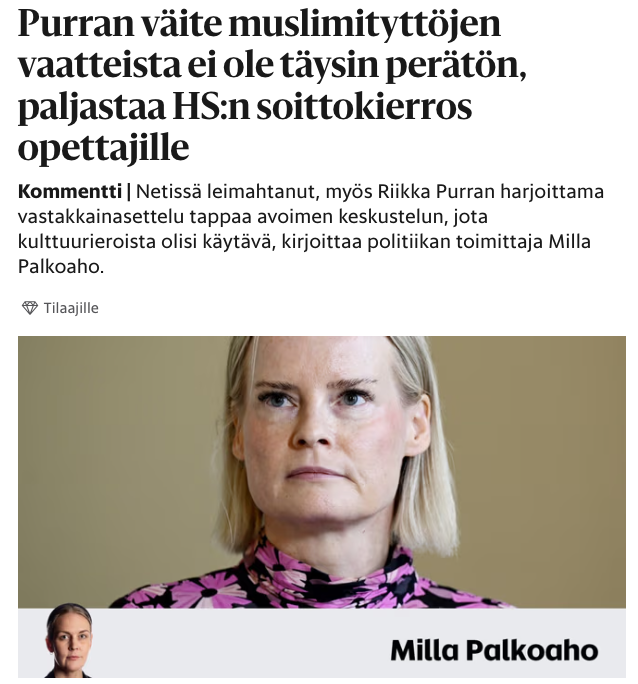
Task: Click the word "Palkoaho." ending the lead paragraph
Action: [61, 267]
